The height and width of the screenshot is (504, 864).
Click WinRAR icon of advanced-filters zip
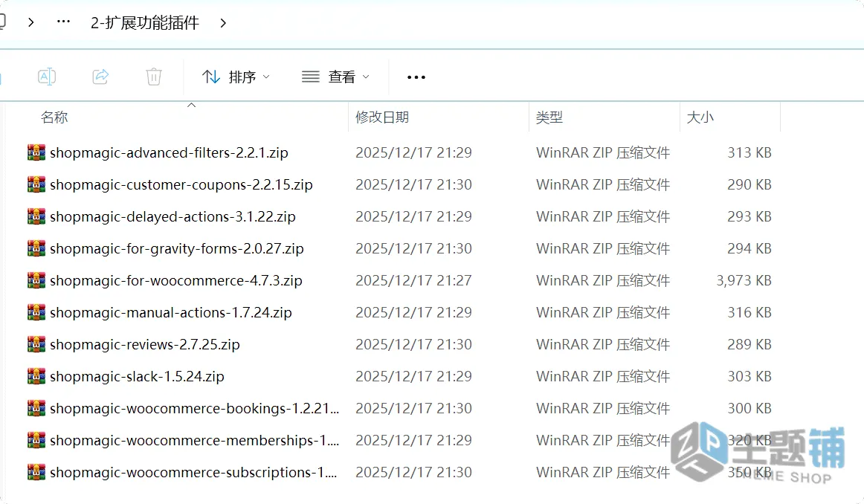[x=36, y=152]
